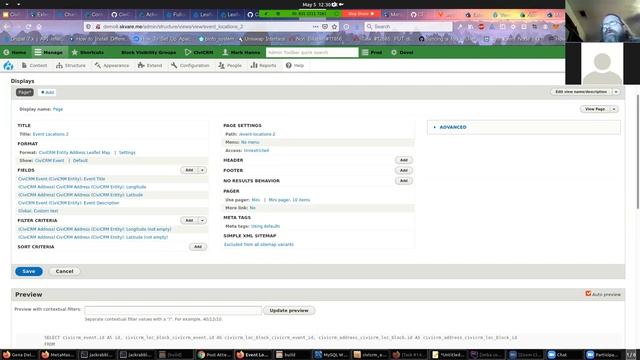Select the Page display tab
This screenshot has height=360, width=640.
(x=24, y=92)
